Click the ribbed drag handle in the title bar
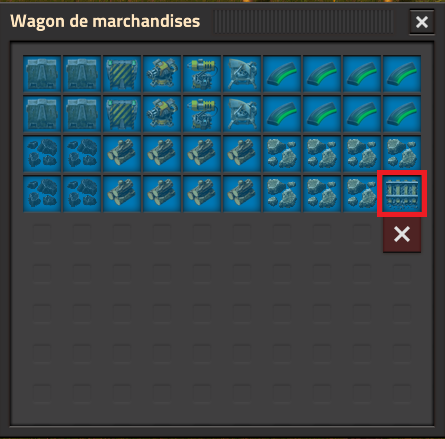The width and height of the screenshot is (445, 439). click(303, 22)
